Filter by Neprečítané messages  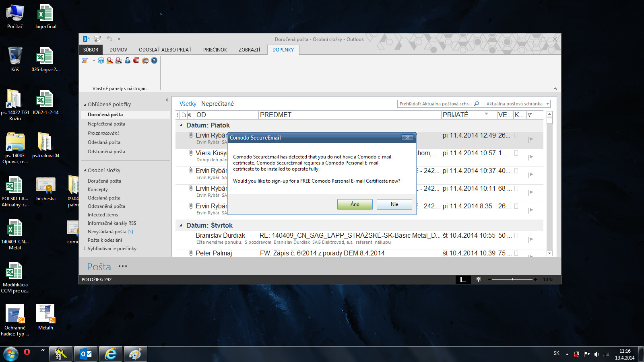[217, 104]
